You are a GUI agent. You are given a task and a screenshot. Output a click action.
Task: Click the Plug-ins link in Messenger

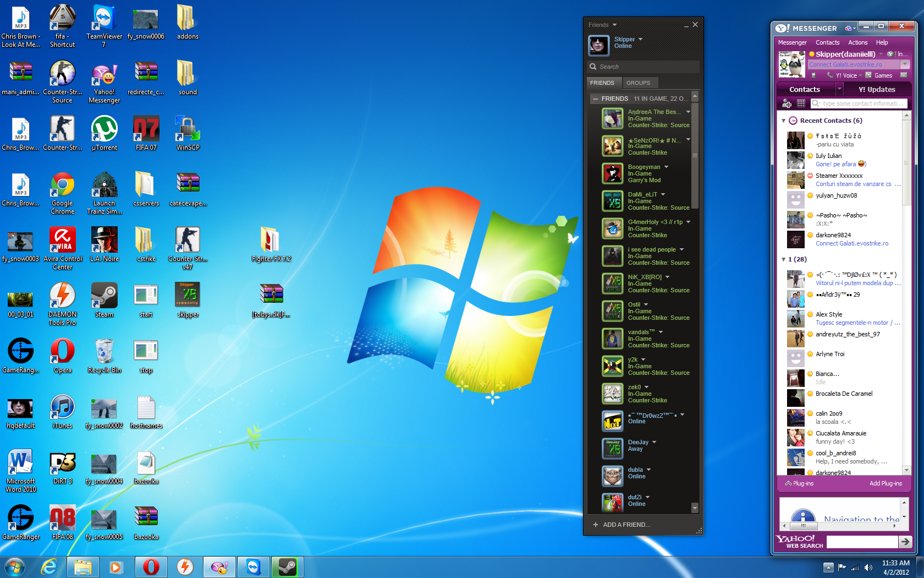(799, 483)
